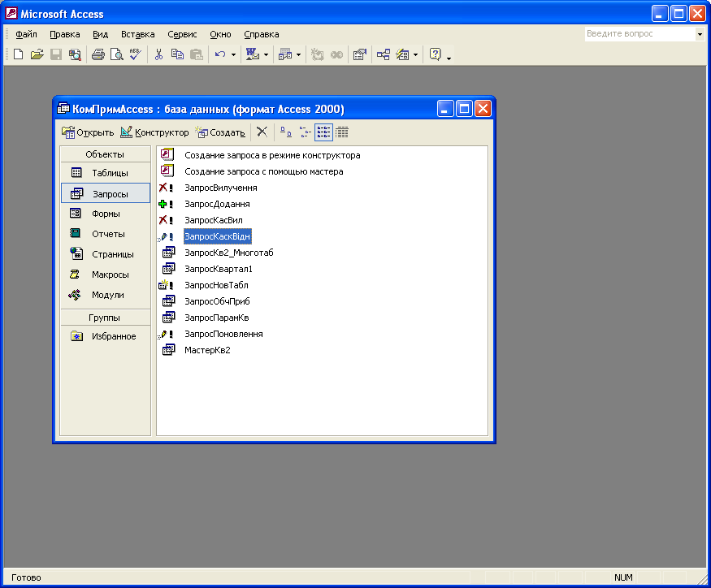Cut with the scissors icon
Screen dimensions: 711x588
[158, 55]
